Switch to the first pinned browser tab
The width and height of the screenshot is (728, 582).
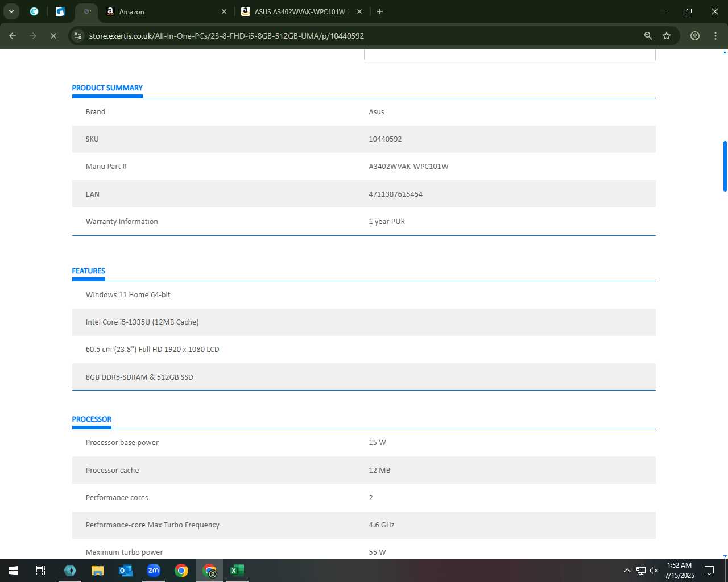[34, 11]
